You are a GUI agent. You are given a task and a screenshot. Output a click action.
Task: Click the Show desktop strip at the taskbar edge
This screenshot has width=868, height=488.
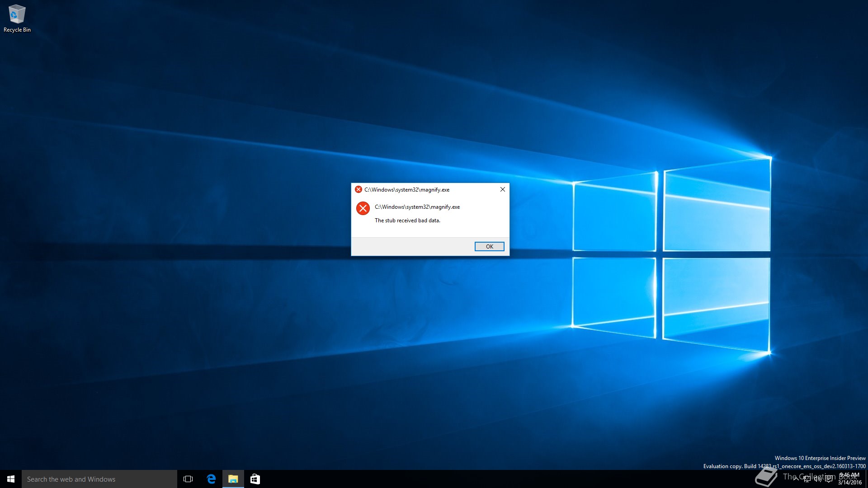tap(867, 479)
